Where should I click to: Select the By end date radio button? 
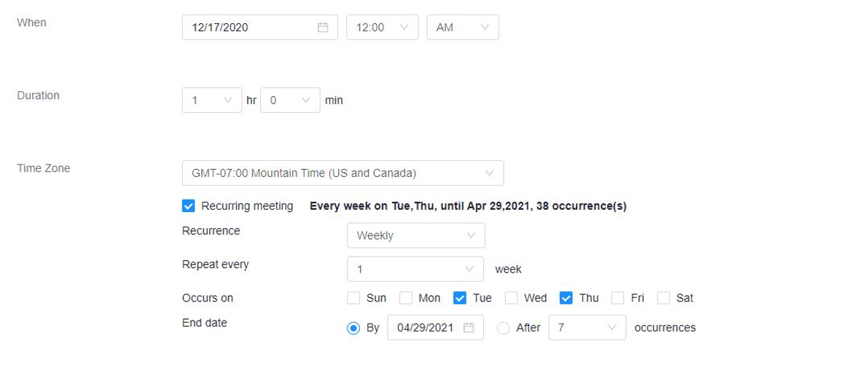pos(353,328)
